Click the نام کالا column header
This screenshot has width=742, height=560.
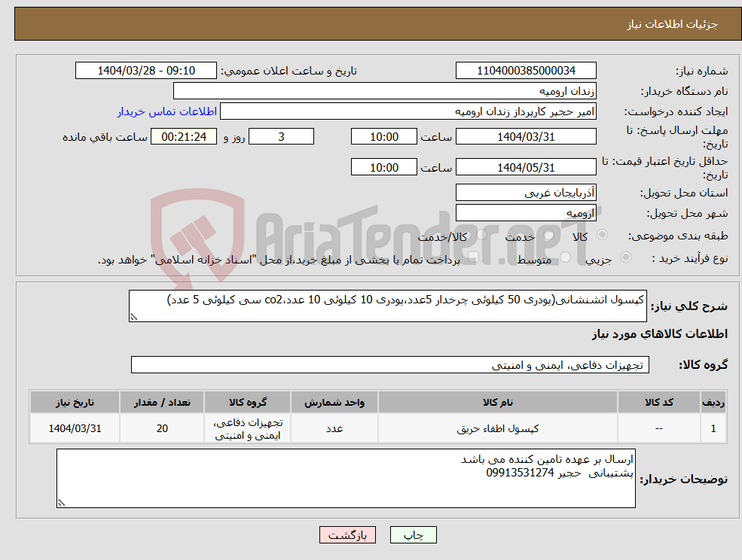pyautogui.click(x=498, y=402)
